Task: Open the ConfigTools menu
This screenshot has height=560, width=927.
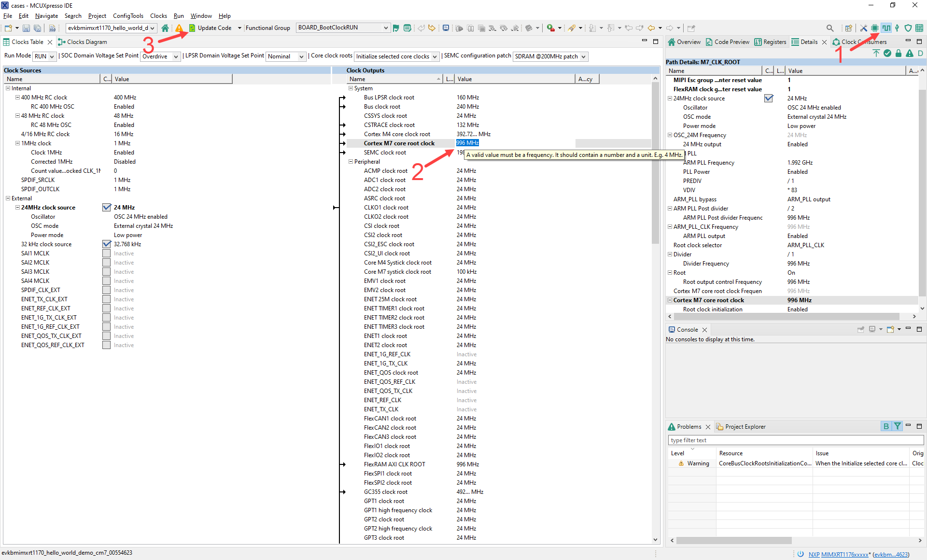Action: click(x=128, y=16)
